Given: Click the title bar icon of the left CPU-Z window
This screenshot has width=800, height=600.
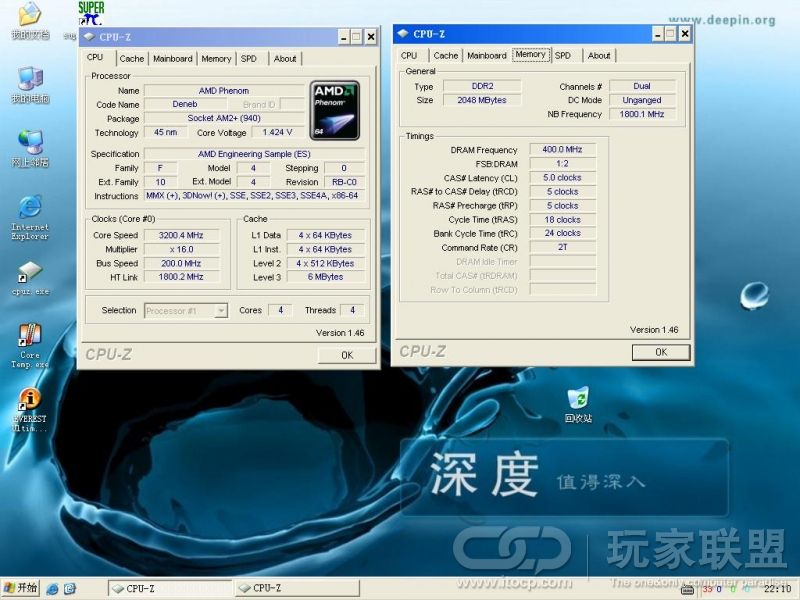Looking at the screenshot, I should point(89,37).
